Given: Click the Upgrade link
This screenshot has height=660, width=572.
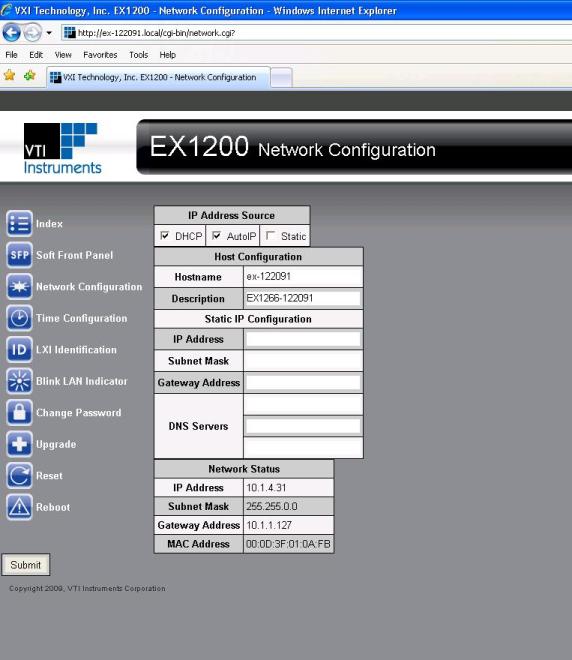Looking at the screenshot, I should (56, 444).
